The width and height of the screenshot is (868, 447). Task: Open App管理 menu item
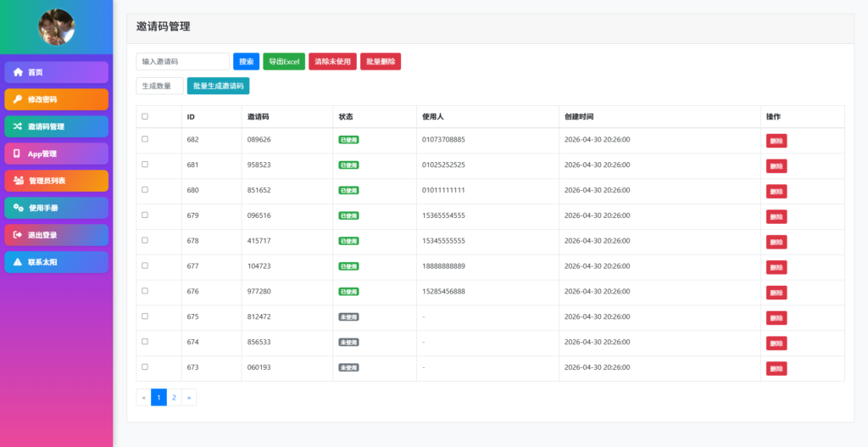click(x=57, y=154)
